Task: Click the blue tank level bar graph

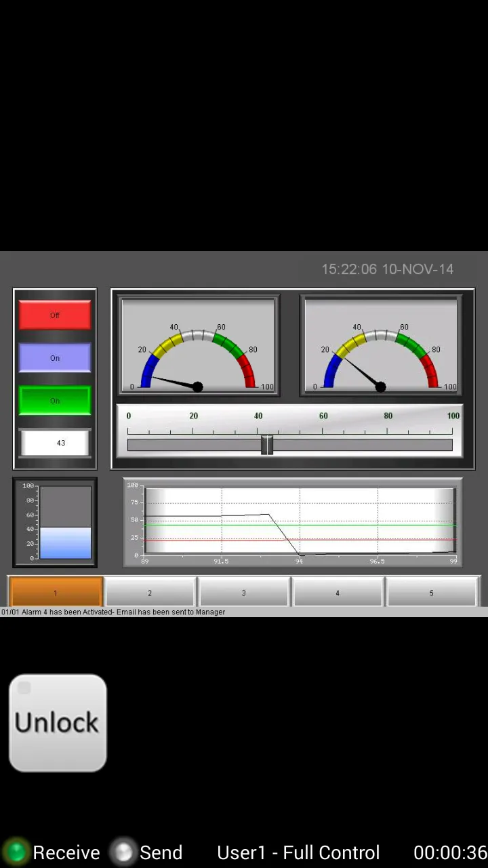Action: [55, 522]
